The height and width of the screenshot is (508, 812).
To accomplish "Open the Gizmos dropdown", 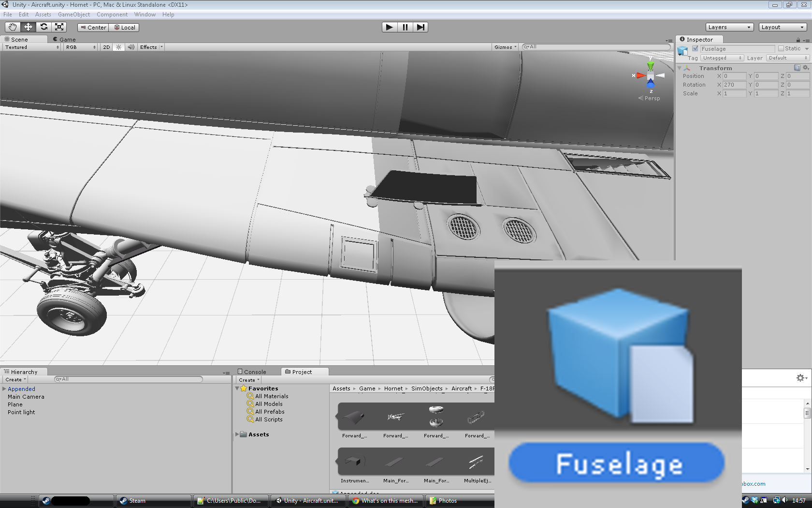I will pyautogui.click(x=505, y=47).
